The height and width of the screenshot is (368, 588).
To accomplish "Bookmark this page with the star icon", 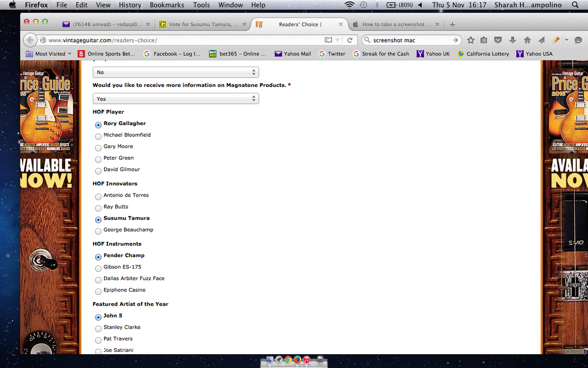I will tap(471, 40).
